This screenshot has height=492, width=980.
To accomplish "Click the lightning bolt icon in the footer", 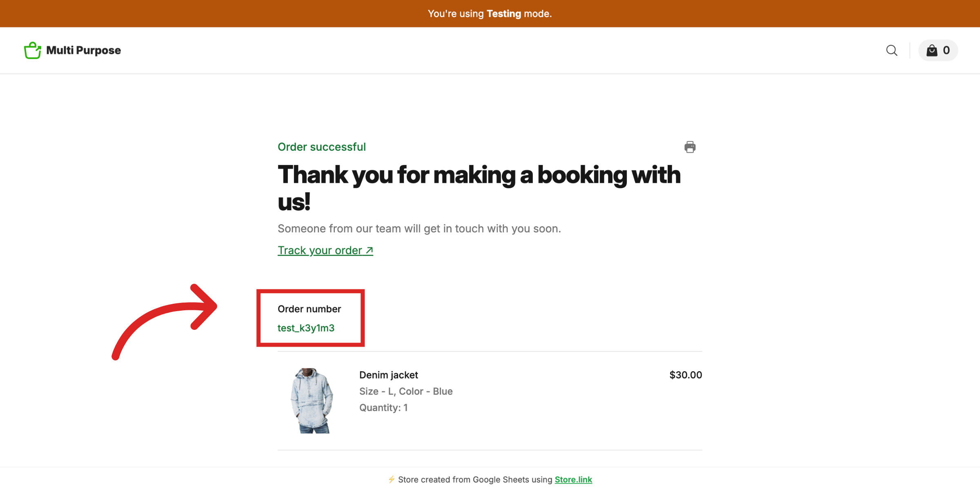I will tap(392, 479).
